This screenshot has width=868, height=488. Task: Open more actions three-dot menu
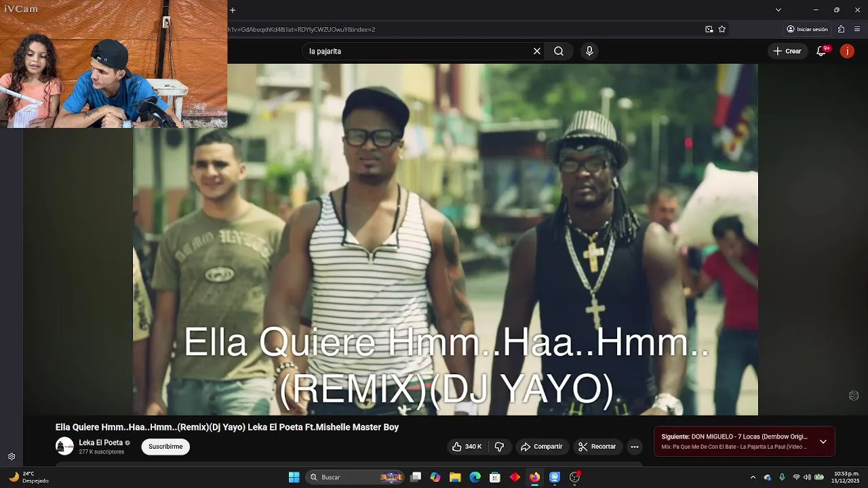[x=635, y=447]
